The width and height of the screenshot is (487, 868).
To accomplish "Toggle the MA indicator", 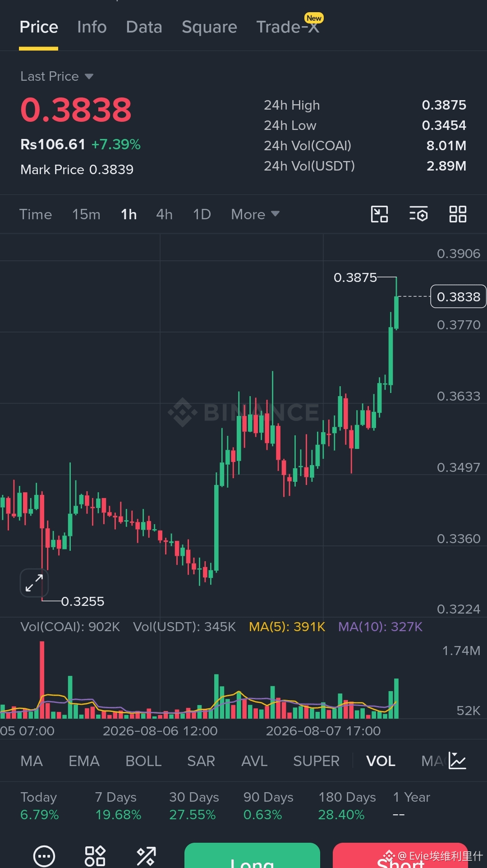I will click(x=32, y=761).
